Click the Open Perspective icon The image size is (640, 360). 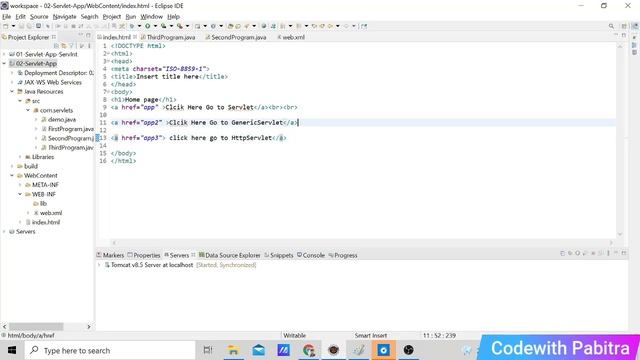click(624, 26)
